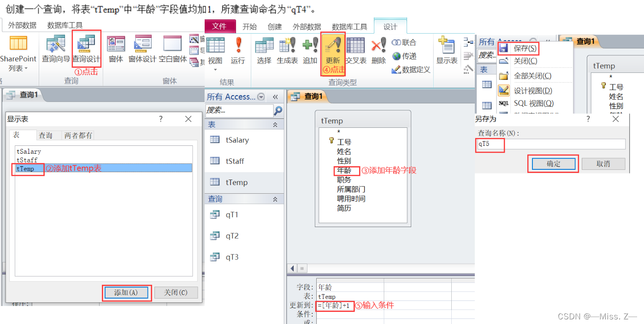Click the 年龄 field in tTemp field list

coord(344,170)
